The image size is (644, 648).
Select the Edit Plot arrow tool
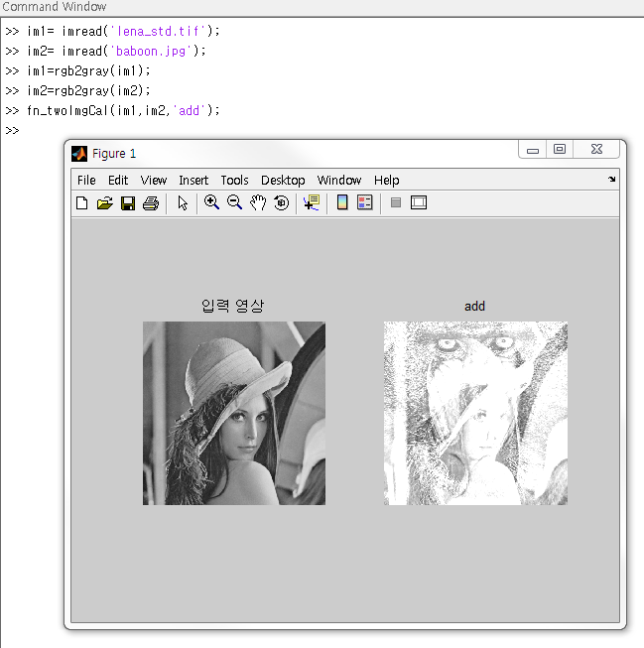coord(183,202)
